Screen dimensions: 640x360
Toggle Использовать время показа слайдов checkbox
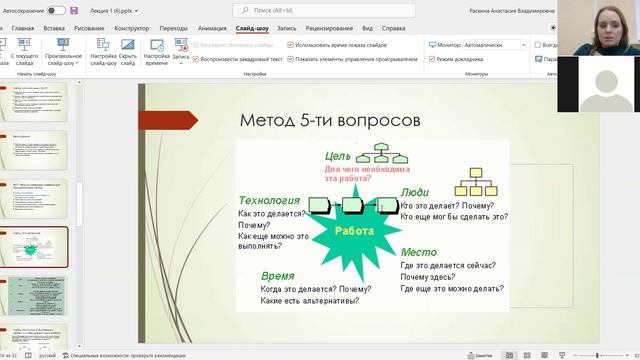(x=290, y=45)
